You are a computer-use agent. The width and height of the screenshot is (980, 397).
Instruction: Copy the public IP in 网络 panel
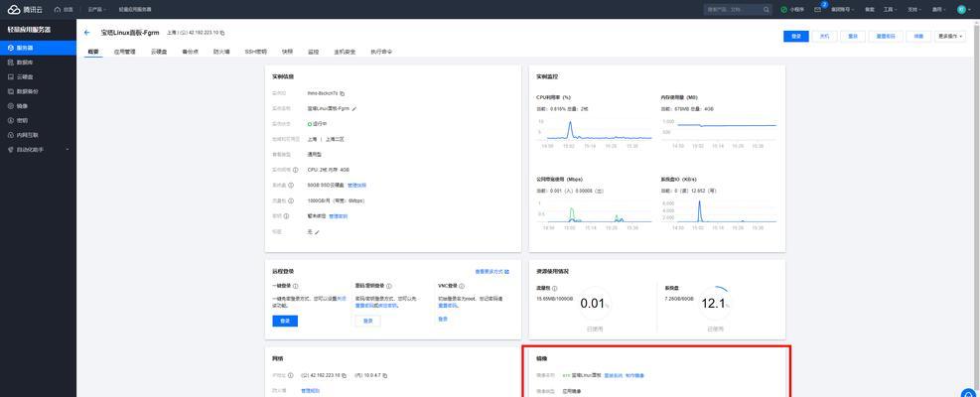coord(344,375)
